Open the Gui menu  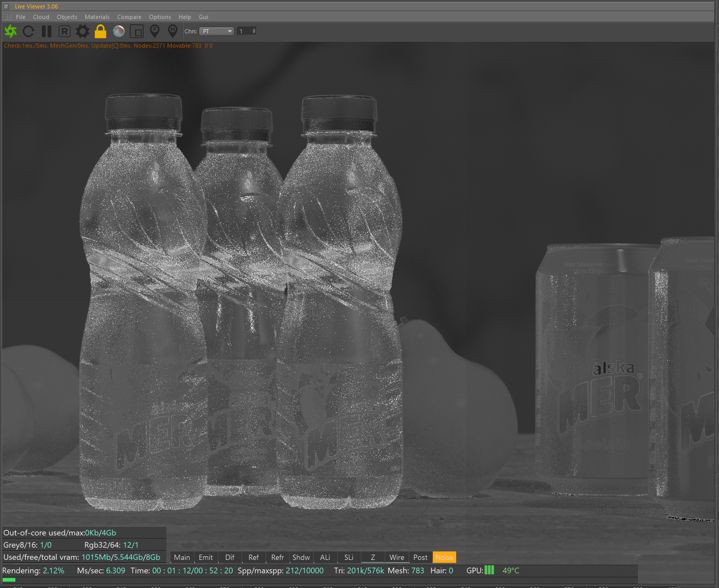tap(203, 17)
